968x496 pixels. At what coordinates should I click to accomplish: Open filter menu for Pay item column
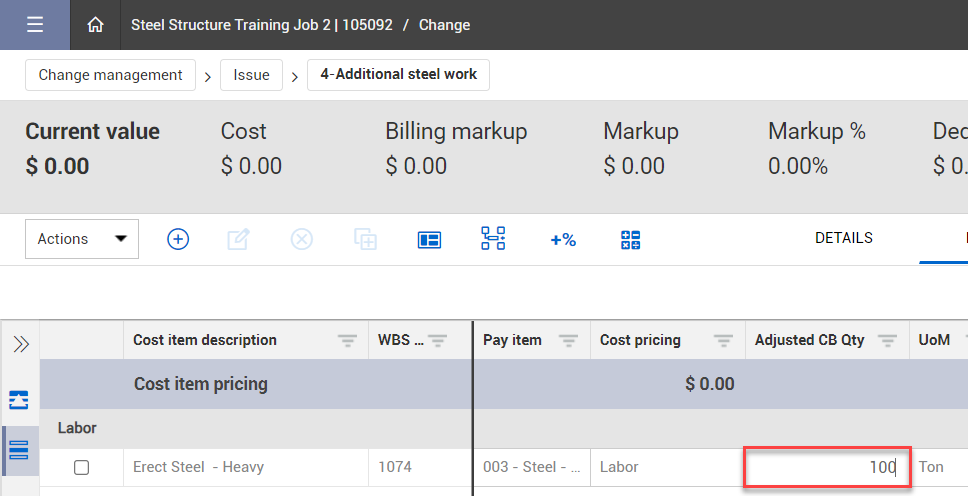[568, 341]
